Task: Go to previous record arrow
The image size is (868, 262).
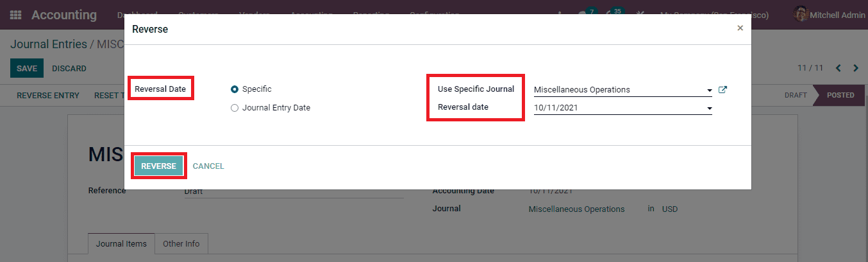Action: (x=838, y=68)
